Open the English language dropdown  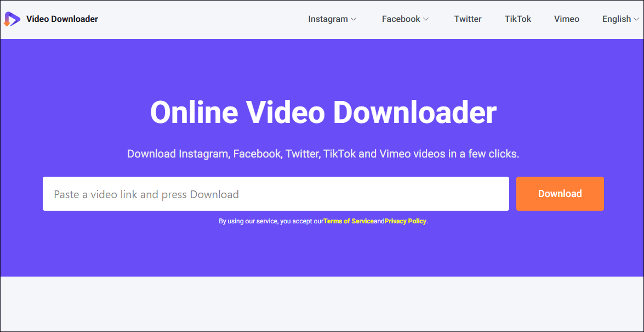[x=619, y=19]
